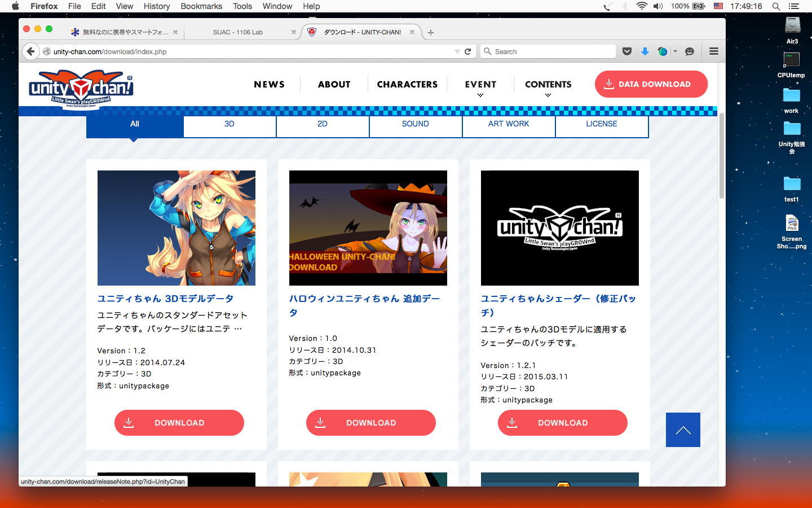Open the 3D model data thumbnail image
The image size is (812, 508).
click(x=176, y=228)
